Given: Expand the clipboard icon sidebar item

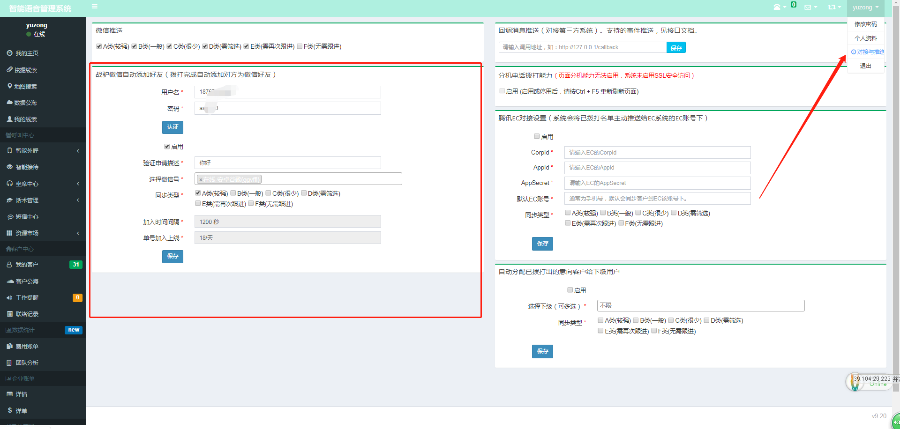Looking at the screenshot, I should [43, 150].
